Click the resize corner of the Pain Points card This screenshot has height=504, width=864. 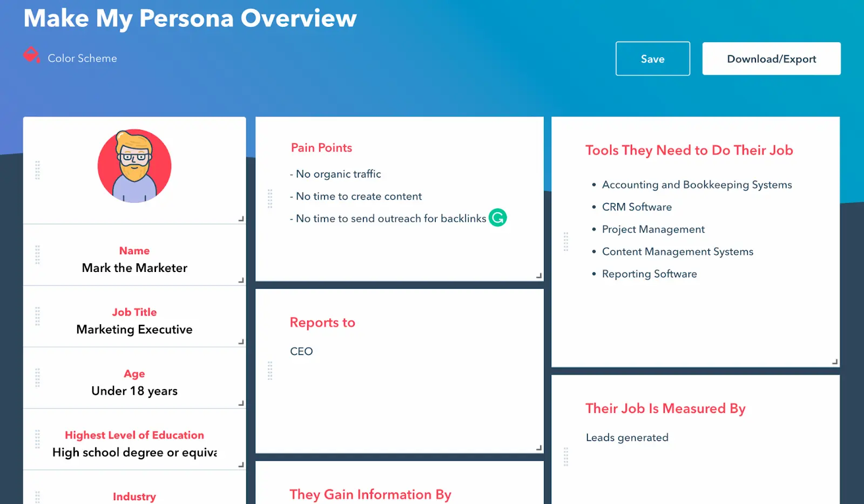tap(539, 276)
